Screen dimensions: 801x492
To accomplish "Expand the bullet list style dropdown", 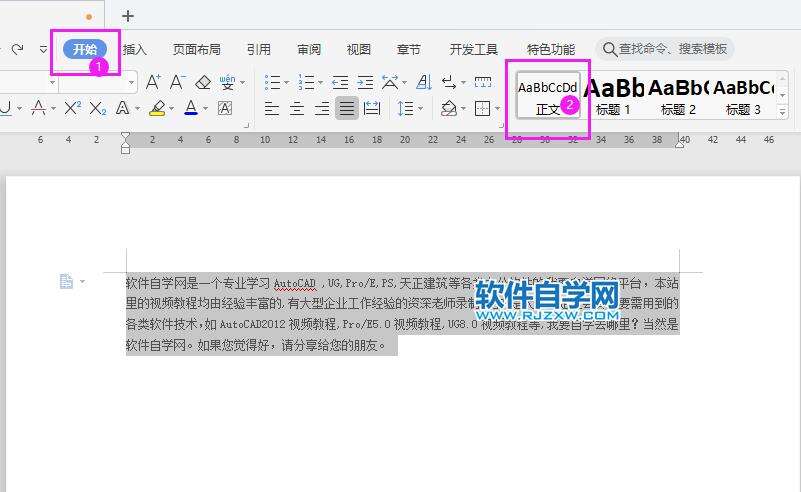I will (287, 82).
